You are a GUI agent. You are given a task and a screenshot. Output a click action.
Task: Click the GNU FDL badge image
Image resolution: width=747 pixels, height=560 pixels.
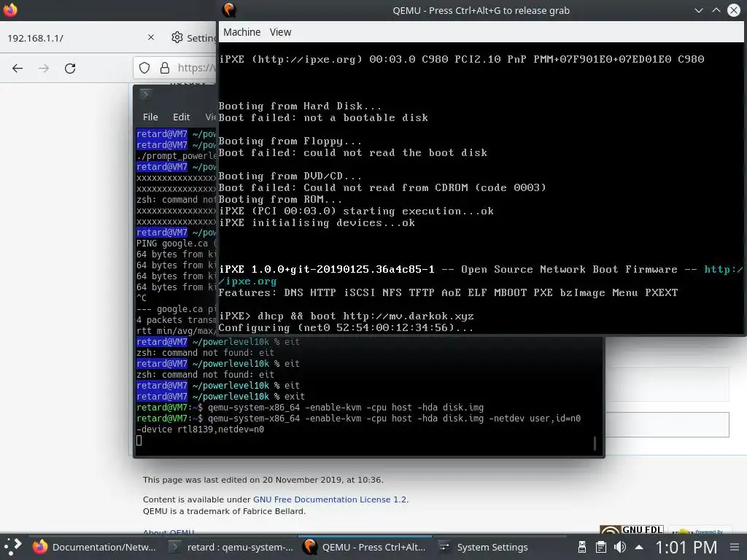point(632,530)
